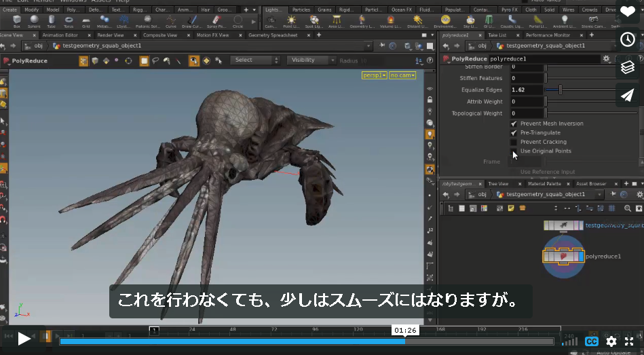644x355 pixels.
Task: Open the Select mode dropdown
Action: 255,60
